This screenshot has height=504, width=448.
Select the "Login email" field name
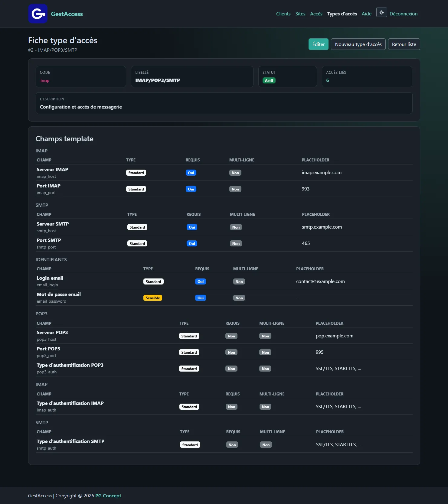pos(50,278)
